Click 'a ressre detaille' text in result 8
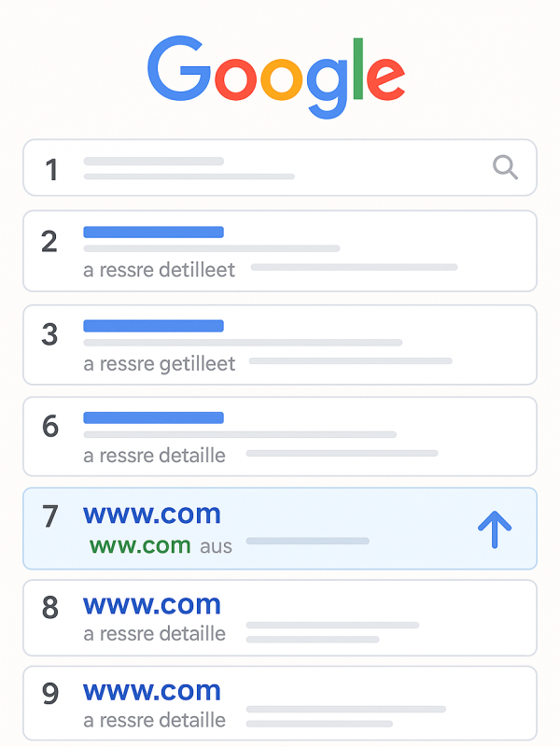Image resolution: width=560 pixels, height=747 pixels. 154,634
